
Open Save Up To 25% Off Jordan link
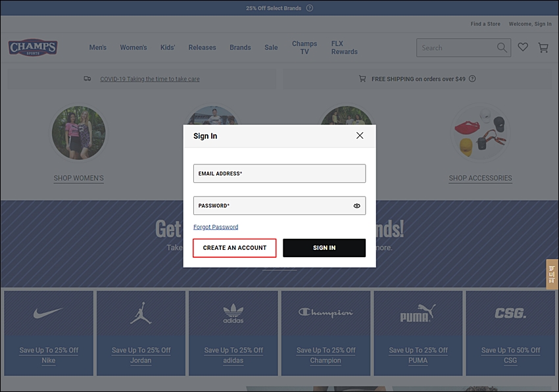tap(141, 355)
